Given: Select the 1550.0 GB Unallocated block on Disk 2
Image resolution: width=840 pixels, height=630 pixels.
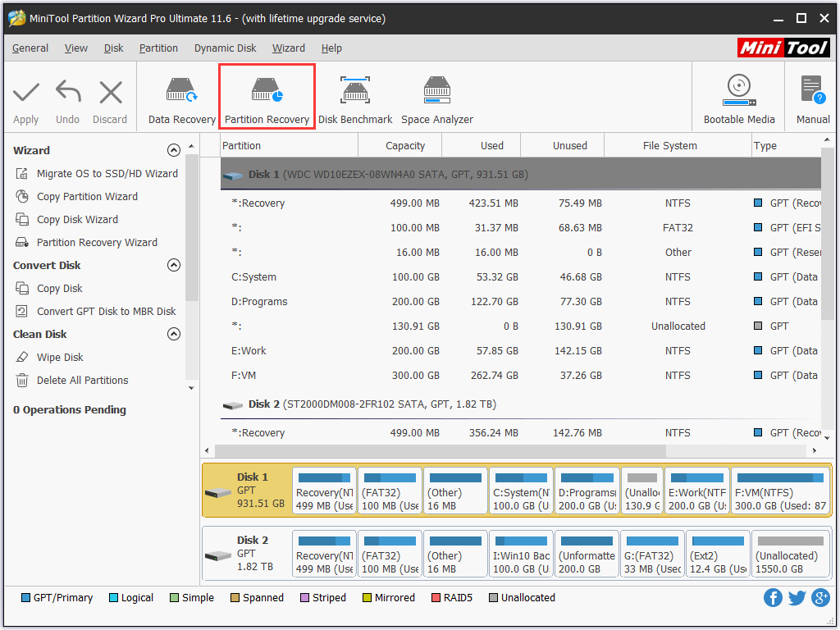Looking at the screenshot, I should point(791,554).
